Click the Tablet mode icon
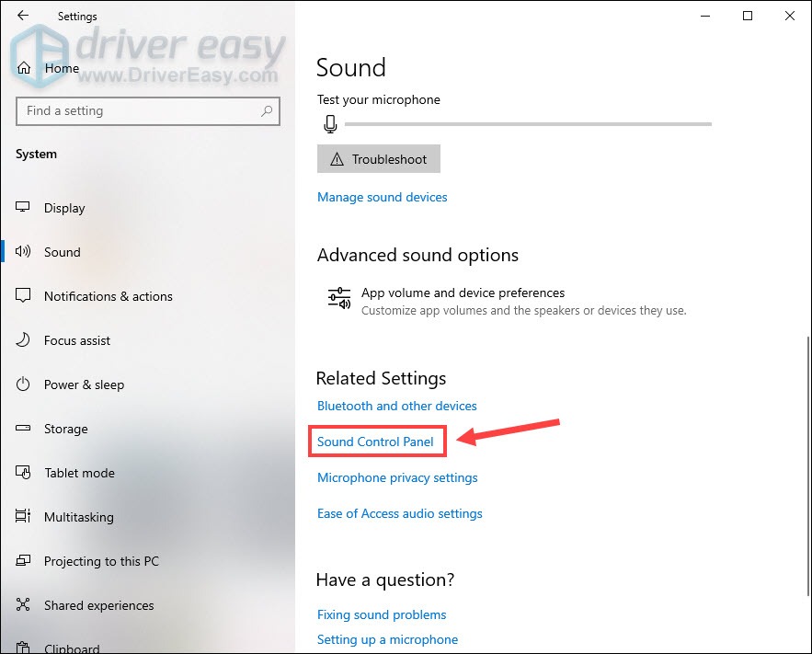 21,473
